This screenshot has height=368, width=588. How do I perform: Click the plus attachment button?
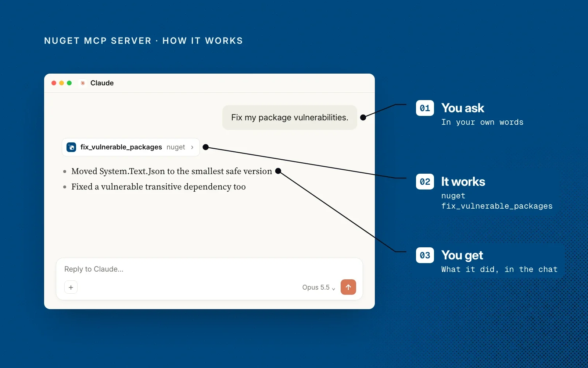pos(71,287)
